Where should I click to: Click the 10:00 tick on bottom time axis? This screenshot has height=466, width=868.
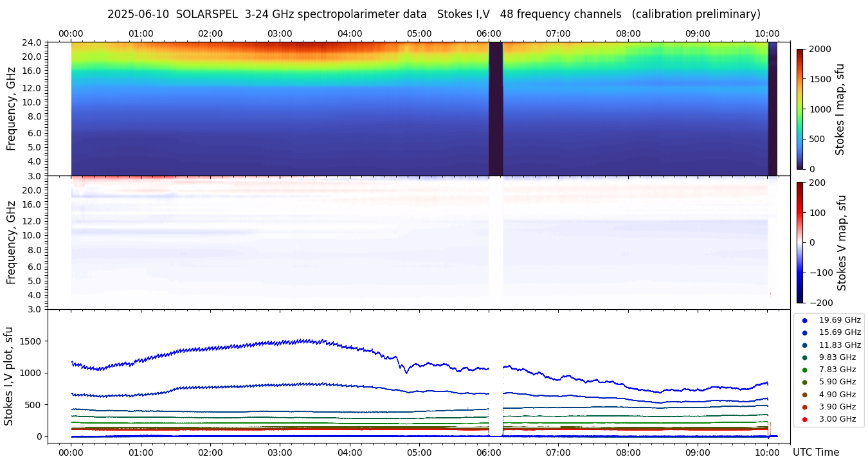point(767,452)
